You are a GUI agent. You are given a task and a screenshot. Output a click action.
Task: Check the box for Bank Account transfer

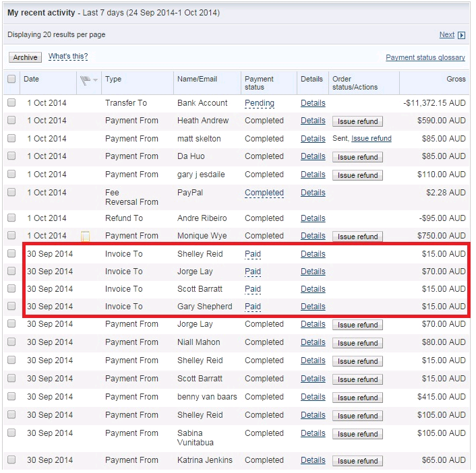pos(11,103)
